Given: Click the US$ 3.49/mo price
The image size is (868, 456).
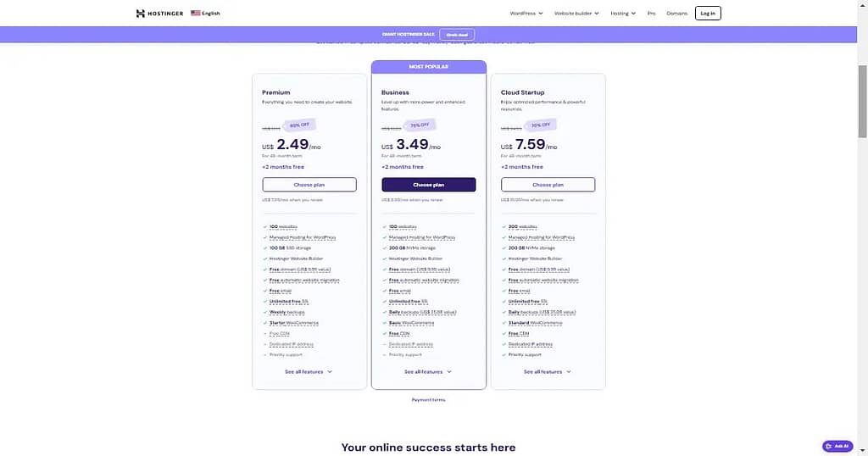Looking at the screenshot, I should 411,145.
